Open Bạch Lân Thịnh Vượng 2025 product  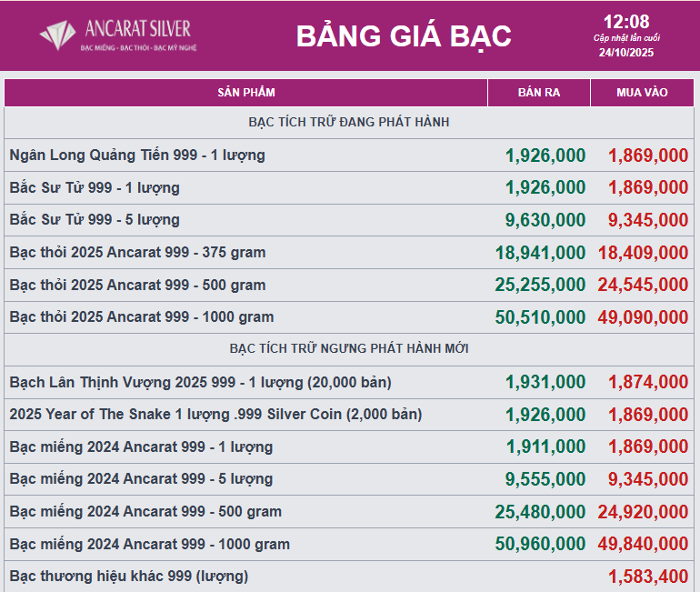[200, 382]
